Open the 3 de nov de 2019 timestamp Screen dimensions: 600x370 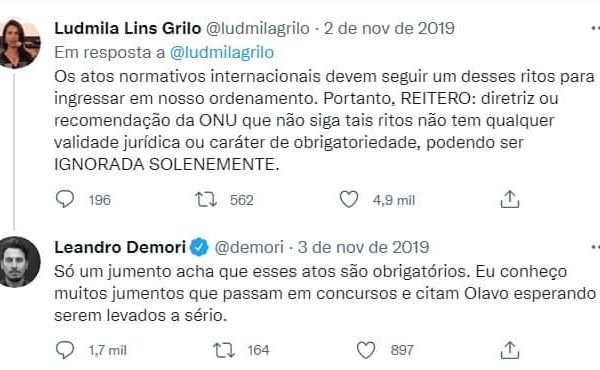pos(363,248)
